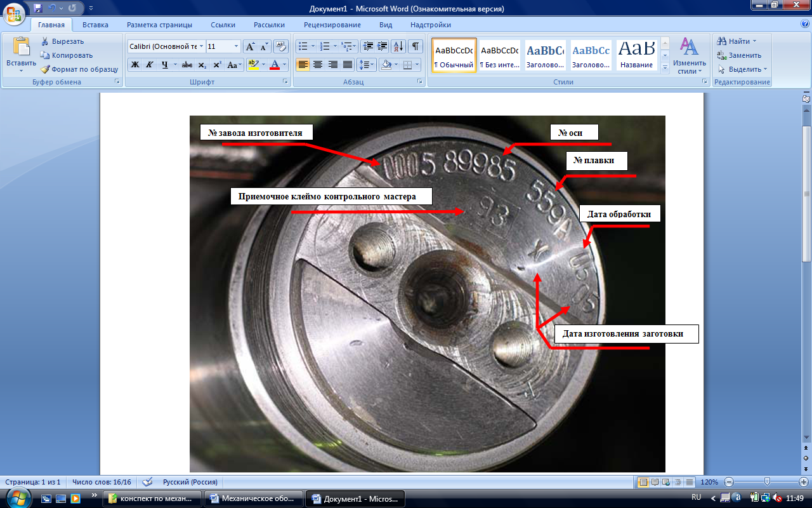Click the Cut scissors icon
This screenshot has height=508, width=812.
pos(46,41)
